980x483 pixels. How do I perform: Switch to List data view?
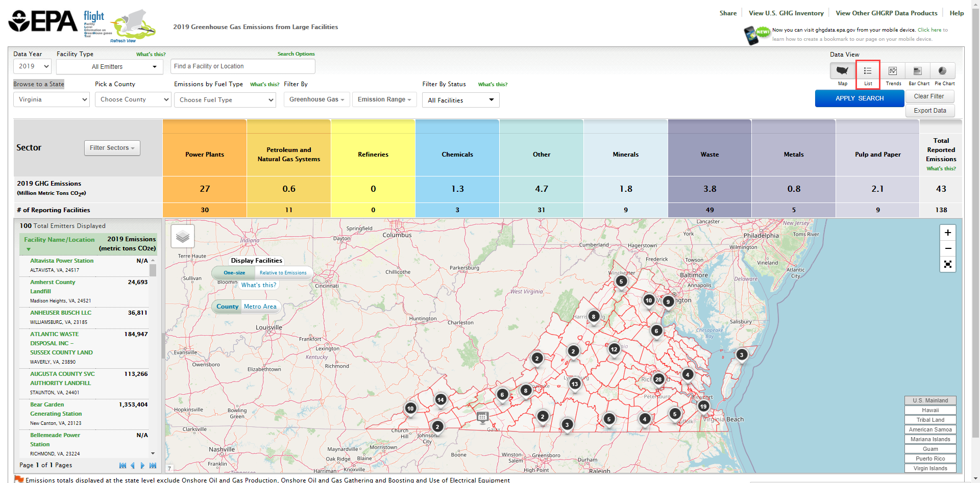[868, 71]
